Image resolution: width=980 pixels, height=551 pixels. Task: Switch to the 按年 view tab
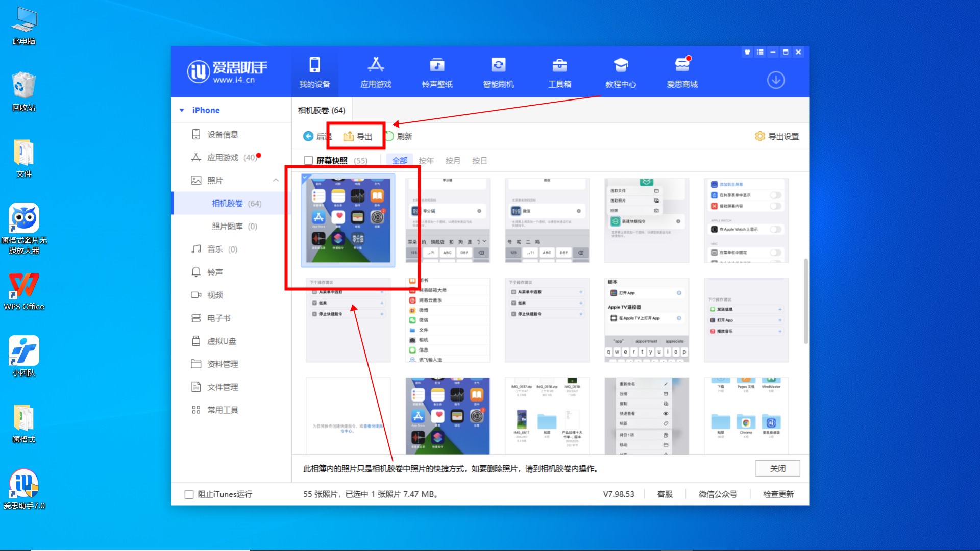(x=426, y=160)
